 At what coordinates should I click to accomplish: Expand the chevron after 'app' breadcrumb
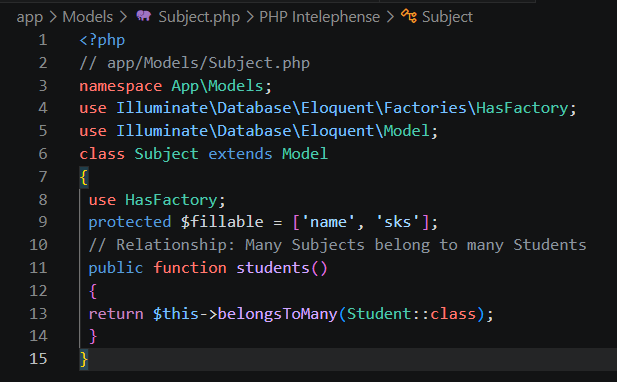(x=54, y=17)
